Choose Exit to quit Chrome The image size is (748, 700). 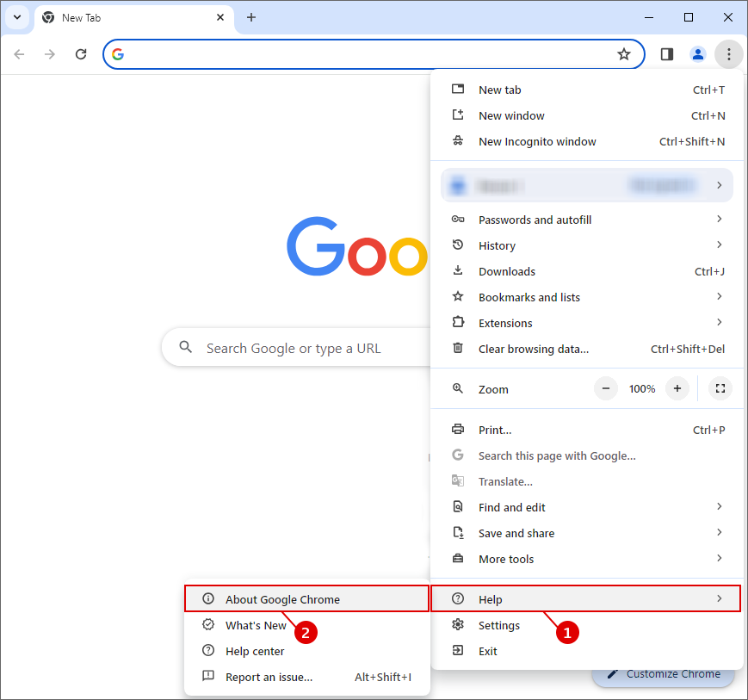click(x=588, y=651)
